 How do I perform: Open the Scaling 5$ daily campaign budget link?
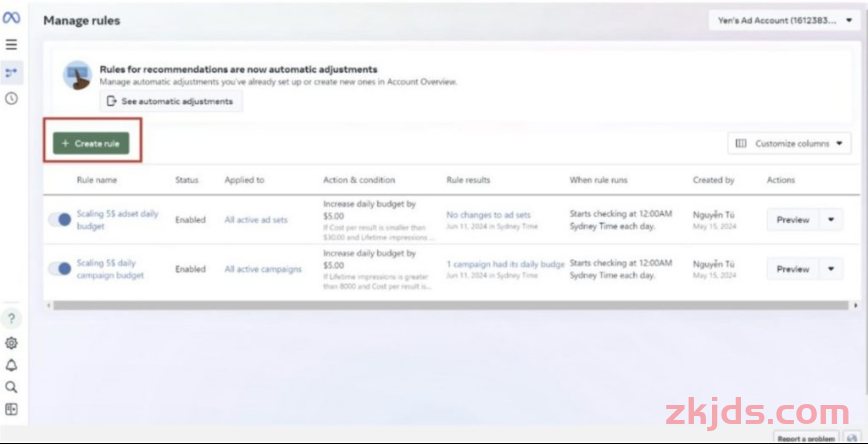pyautogui.click(x=110, y=269)
